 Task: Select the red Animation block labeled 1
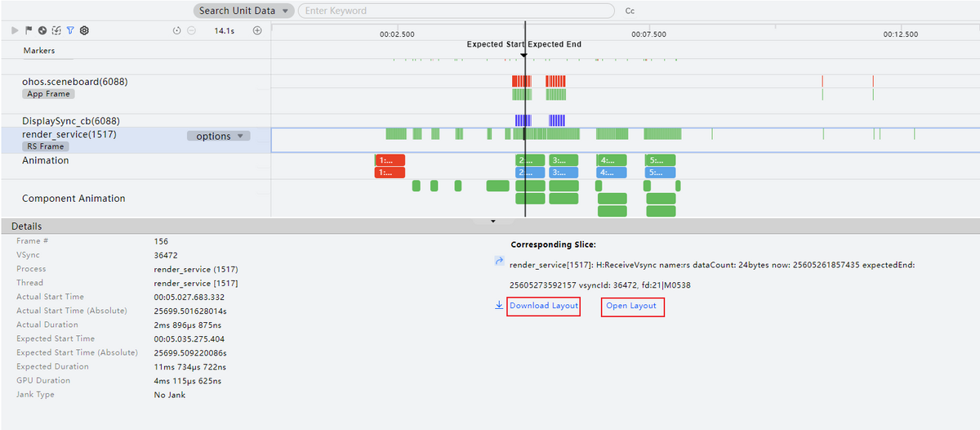[x=390, y=160]
